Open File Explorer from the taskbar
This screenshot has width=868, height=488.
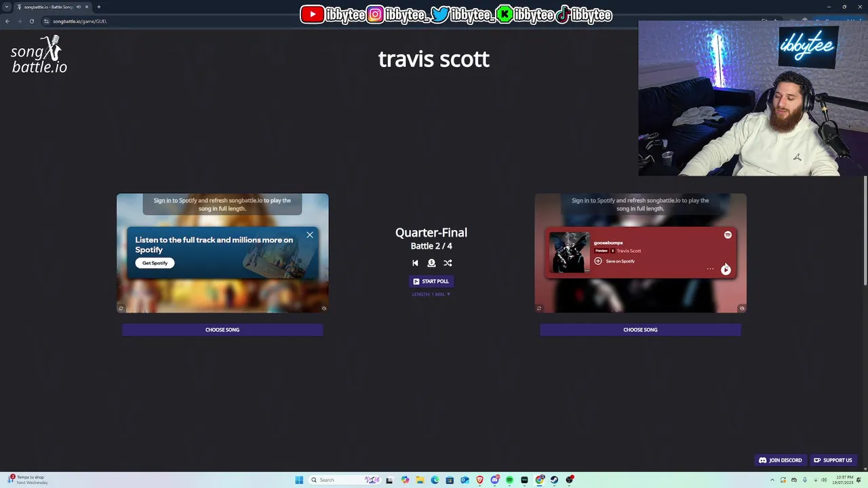(x=420, y=480)
